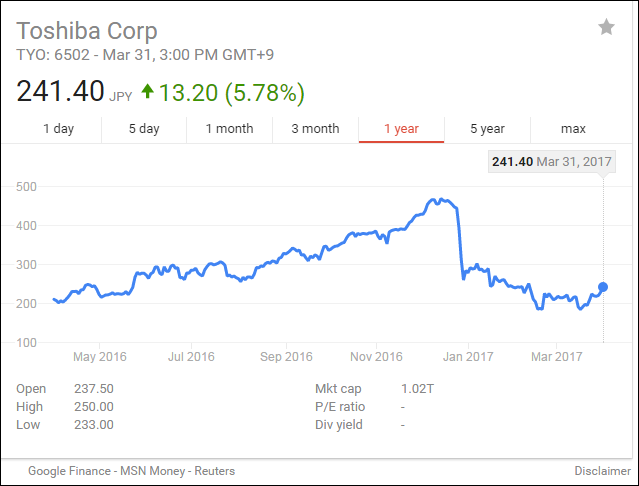Image resolution: width=639 pixels, height=486 pixels.
Task: Show the 3 month range
Action: [x=315, y=128]
